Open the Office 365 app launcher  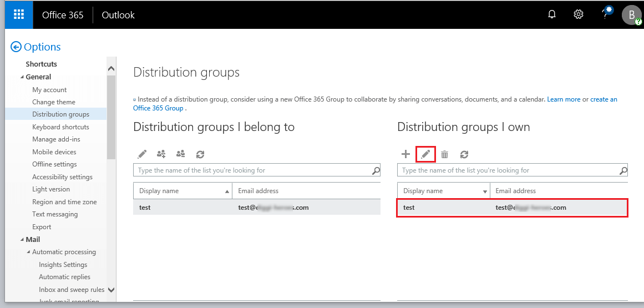[19, 15]
